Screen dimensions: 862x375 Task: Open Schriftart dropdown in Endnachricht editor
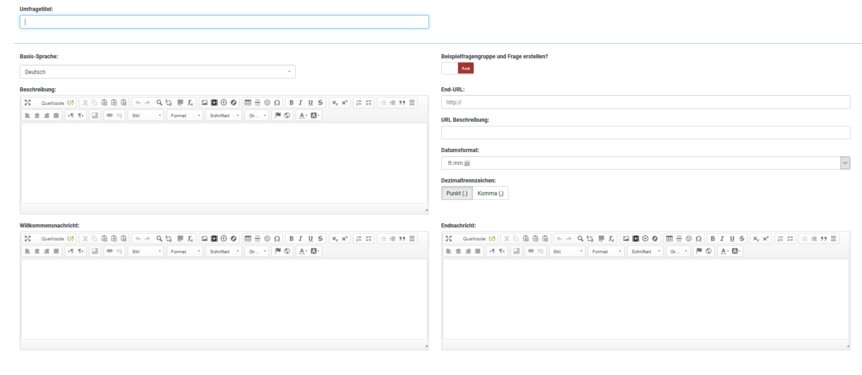point(645,251)
